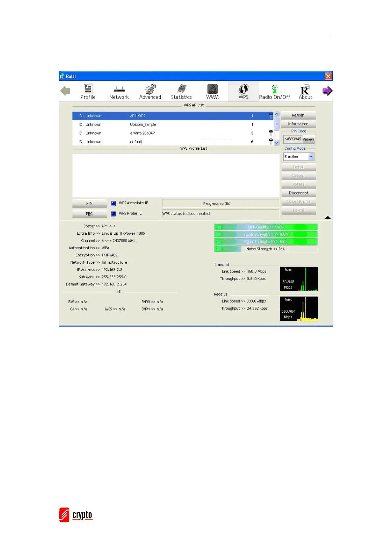This screenshot has height=555, width=392.
Task: Click the key icon on arvint-2860AP row
Action: 271,133
